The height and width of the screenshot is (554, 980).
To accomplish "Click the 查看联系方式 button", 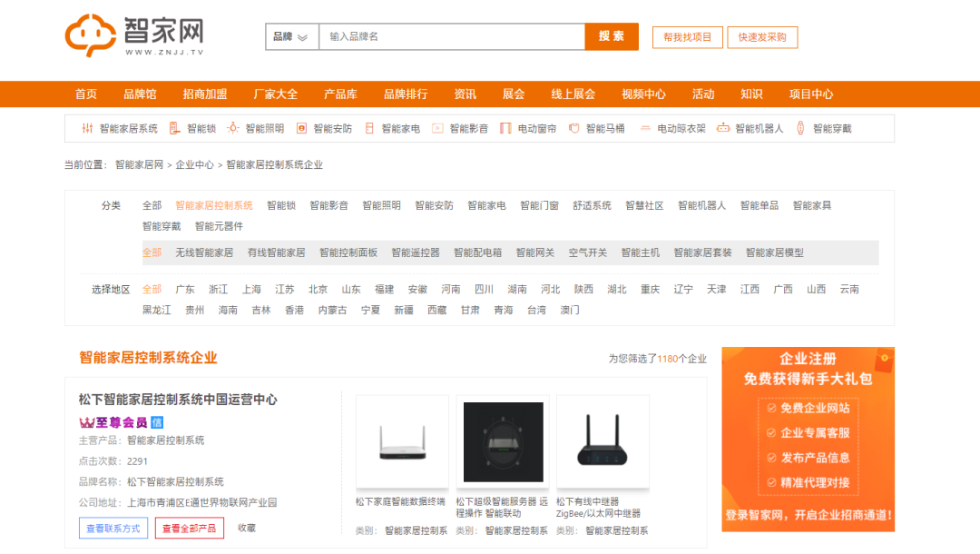I will click(113, 529).
